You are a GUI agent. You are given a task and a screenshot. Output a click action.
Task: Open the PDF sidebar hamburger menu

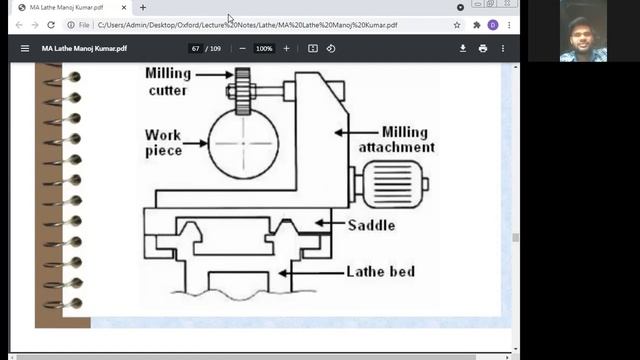pyautogui.click(x=25, y=49)
